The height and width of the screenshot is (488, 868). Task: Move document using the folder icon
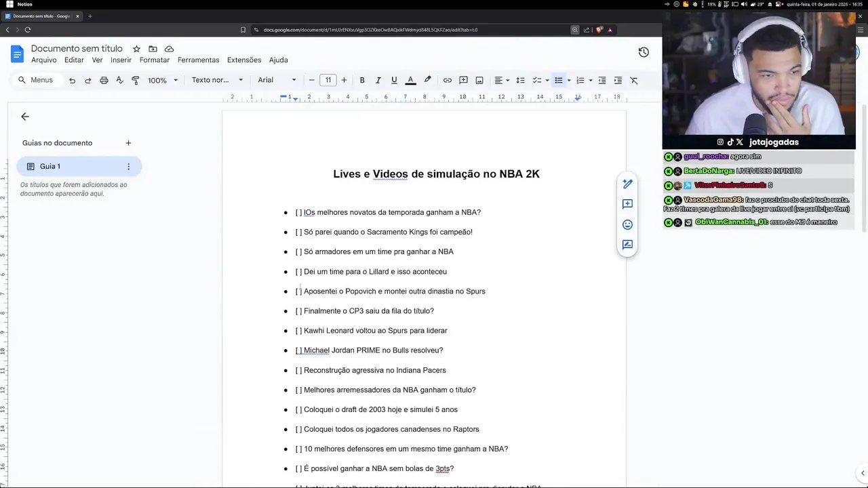153,49
